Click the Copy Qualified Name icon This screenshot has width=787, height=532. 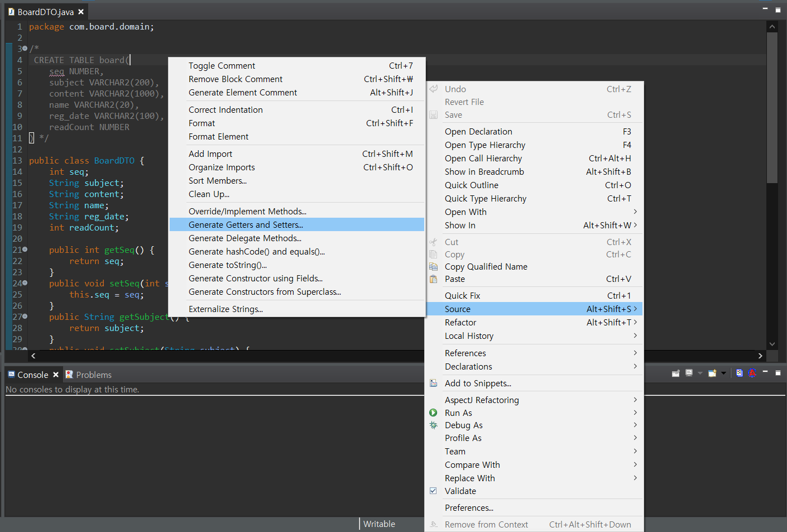coord(433,266)
